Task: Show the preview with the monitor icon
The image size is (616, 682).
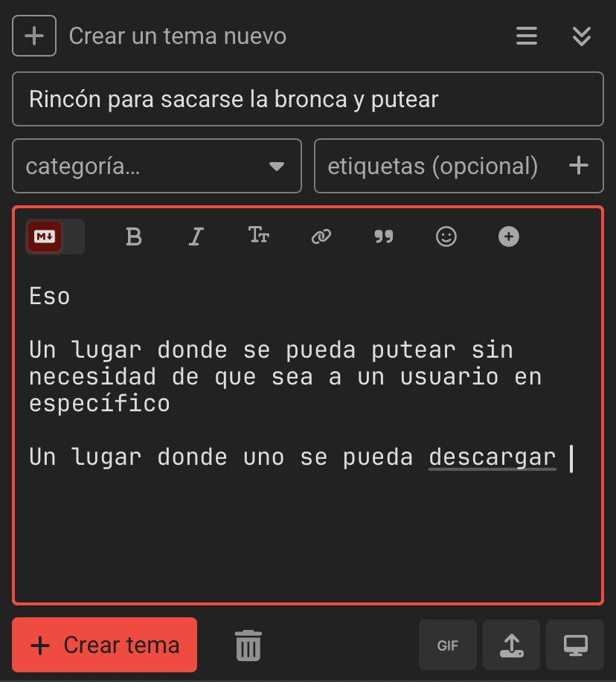Action: point(575,645)
